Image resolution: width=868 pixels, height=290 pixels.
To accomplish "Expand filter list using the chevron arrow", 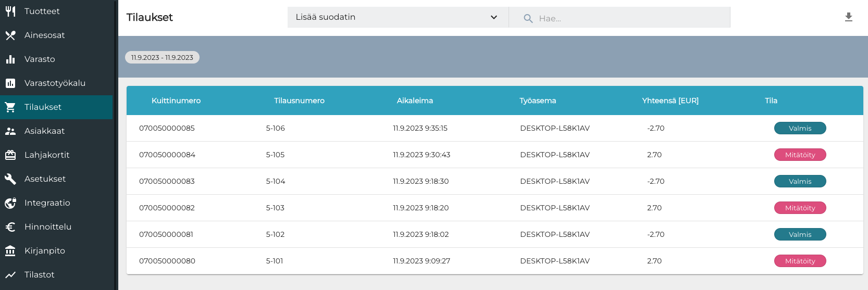I will click(x=493, y=17).
